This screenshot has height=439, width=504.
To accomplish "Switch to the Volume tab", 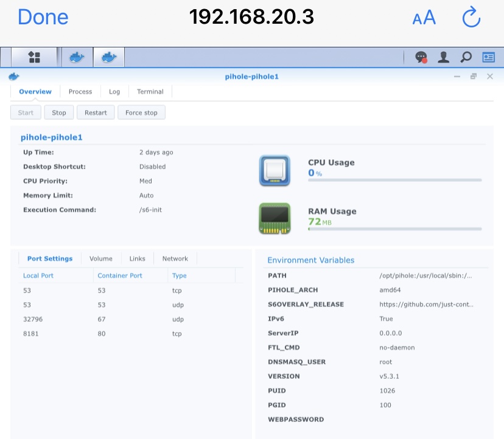I will [101, 259].
